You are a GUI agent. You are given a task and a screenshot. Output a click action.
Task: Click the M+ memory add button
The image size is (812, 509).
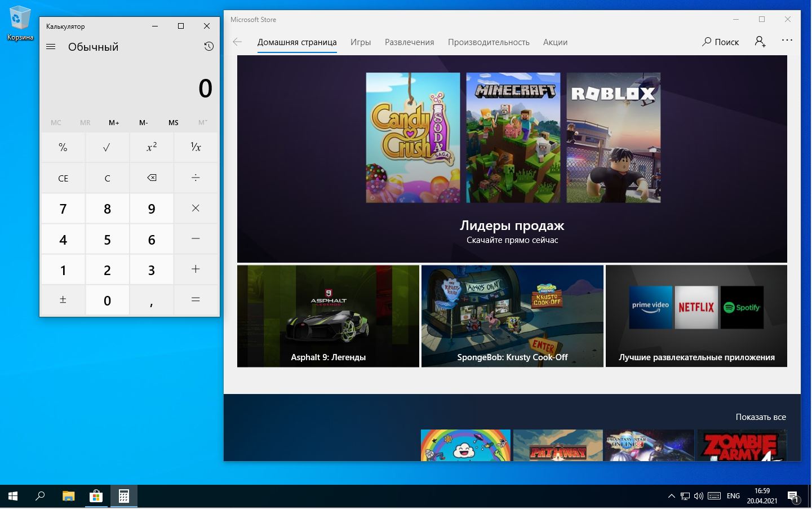[114, 122]
